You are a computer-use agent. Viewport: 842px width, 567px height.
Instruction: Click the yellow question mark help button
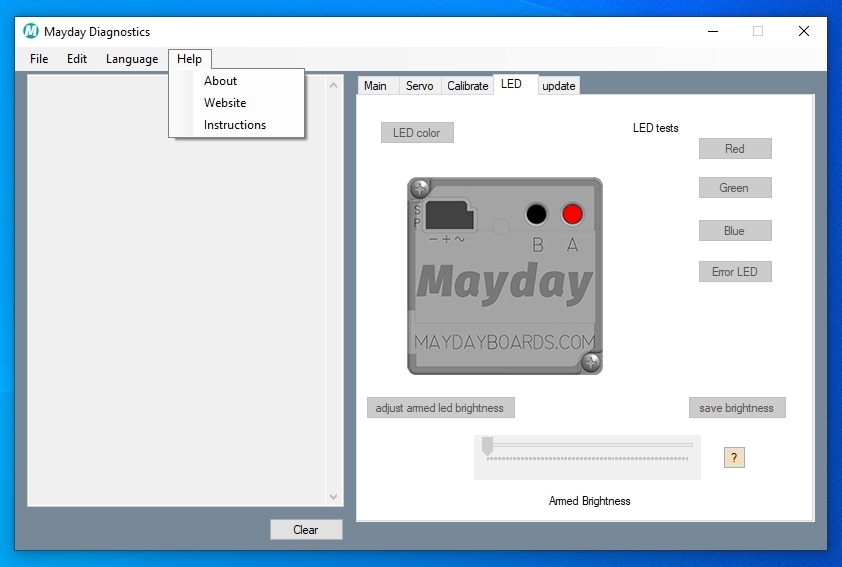[x=734, y=457]
